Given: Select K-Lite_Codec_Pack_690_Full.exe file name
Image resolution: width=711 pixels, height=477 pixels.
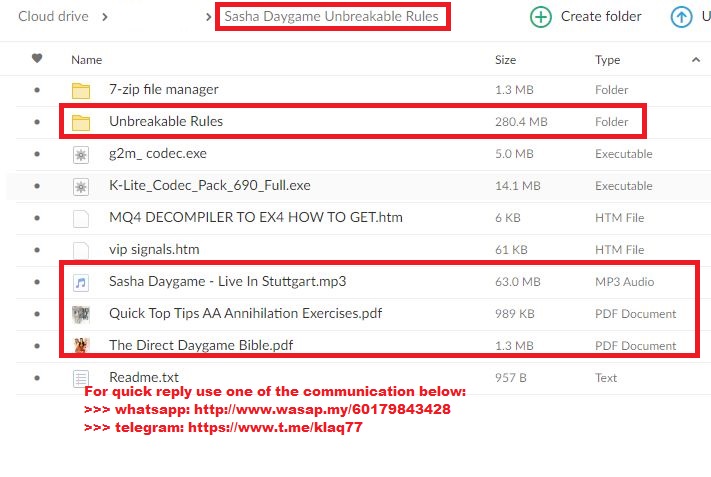Looking at the screenshot, I should tap(210, 185).
